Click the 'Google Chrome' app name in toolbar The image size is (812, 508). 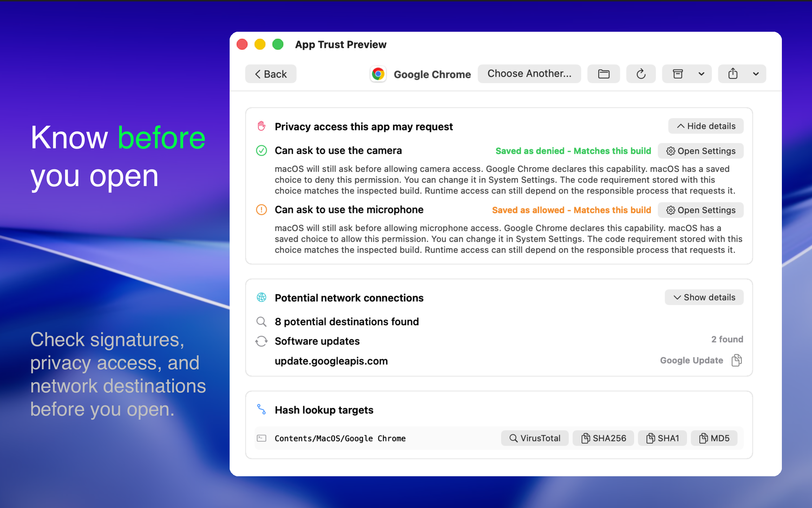pos(432,74)
